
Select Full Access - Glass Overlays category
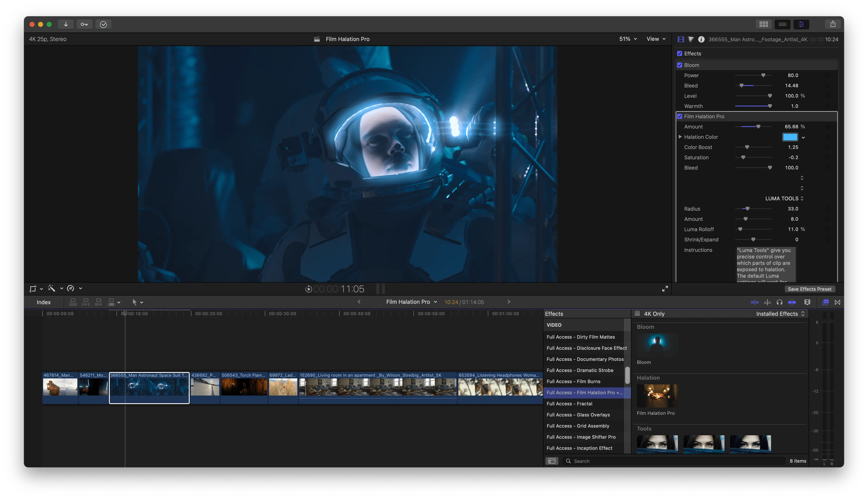pos(578,415)
